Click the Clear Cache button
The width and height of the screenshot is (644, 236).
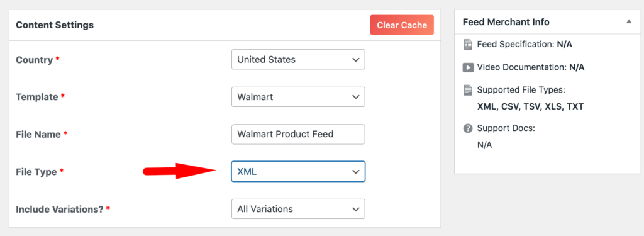click(402, 25)
